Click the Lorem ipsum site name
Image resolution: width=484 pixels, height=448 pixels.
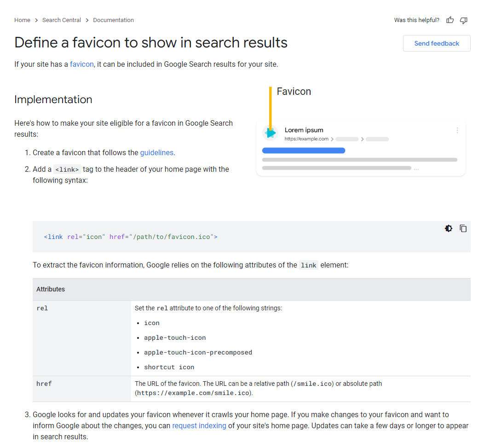tap(304, 130)
